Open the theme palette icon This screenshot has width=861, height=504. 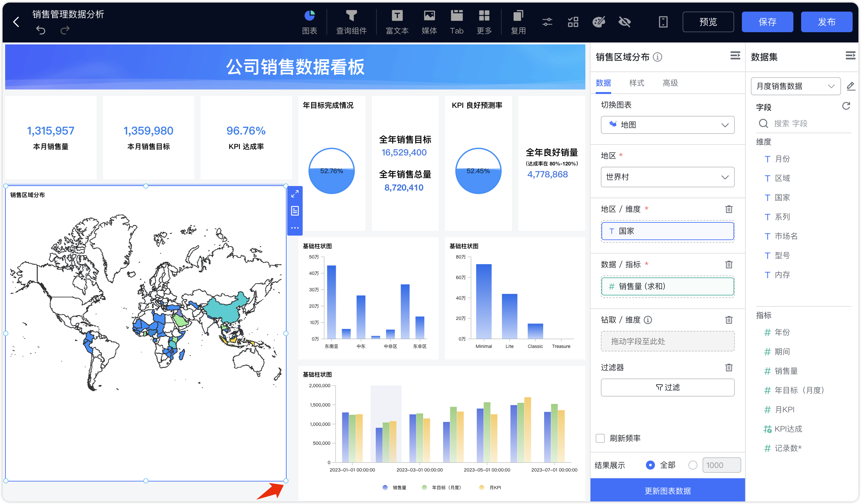tap(599, 22)
